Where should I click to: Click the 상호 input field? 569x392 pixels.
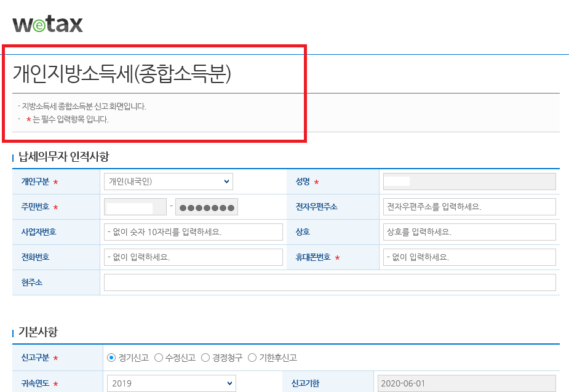point(469,232)
